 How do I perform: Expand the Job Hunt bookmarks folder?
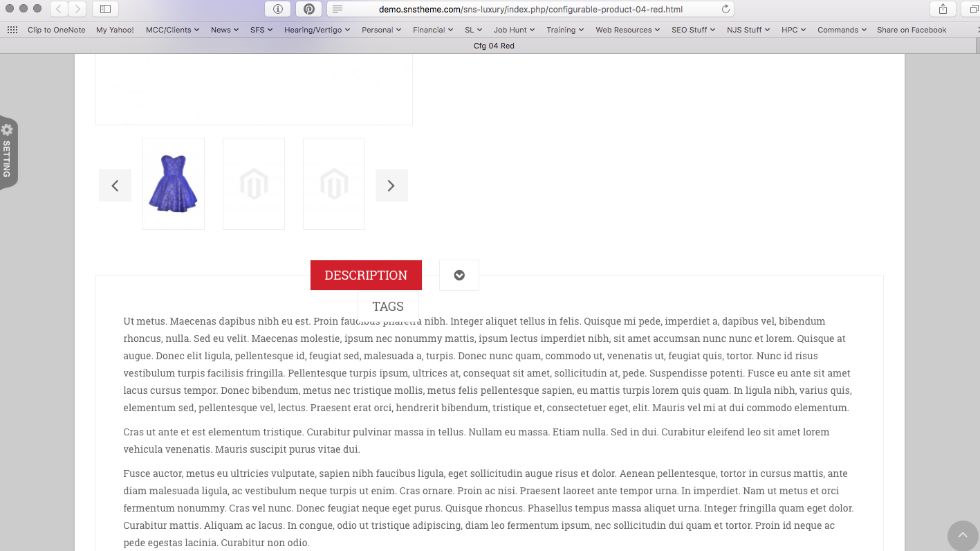point(514,30)
